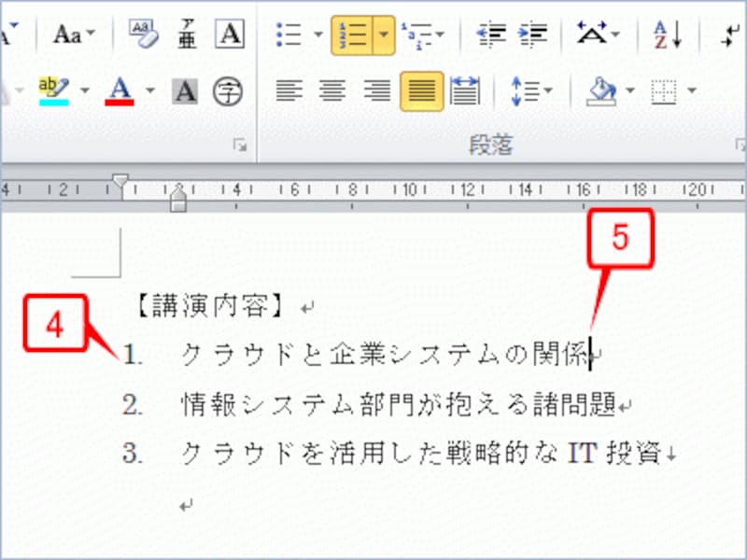
Task: Open the Multilevel List icon
Action: pos(419,34)
